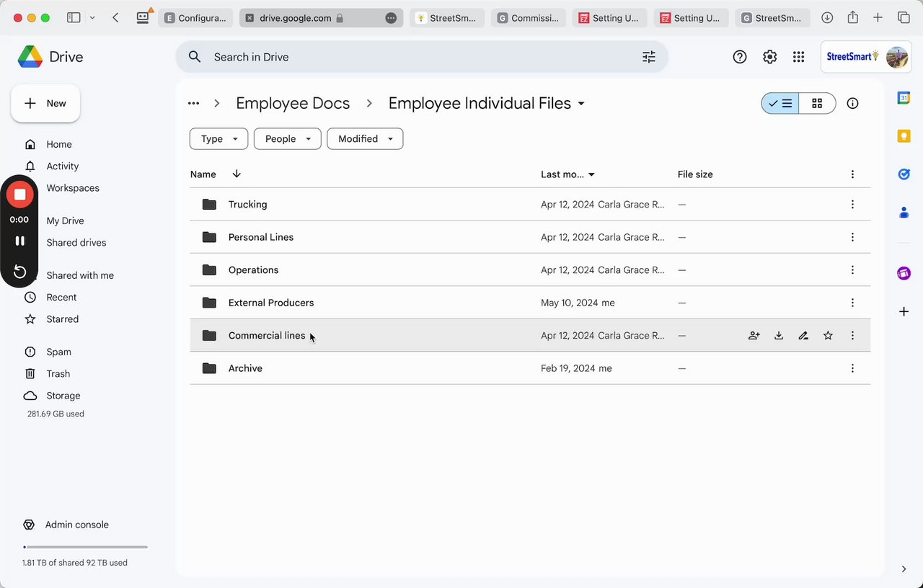Click the Help support icon
This screenshot has width=923, height=588.
coord(739,57)
